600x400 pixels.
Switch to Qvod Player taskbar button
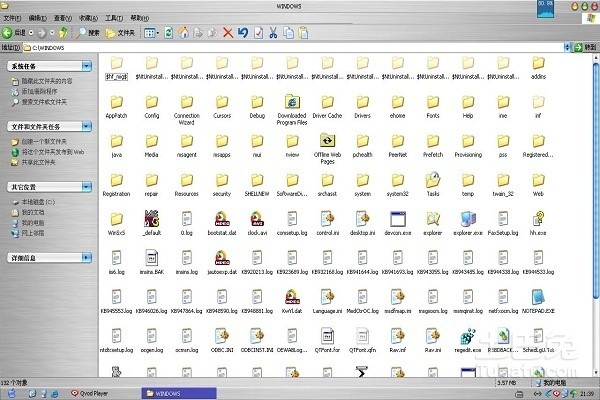89,393
